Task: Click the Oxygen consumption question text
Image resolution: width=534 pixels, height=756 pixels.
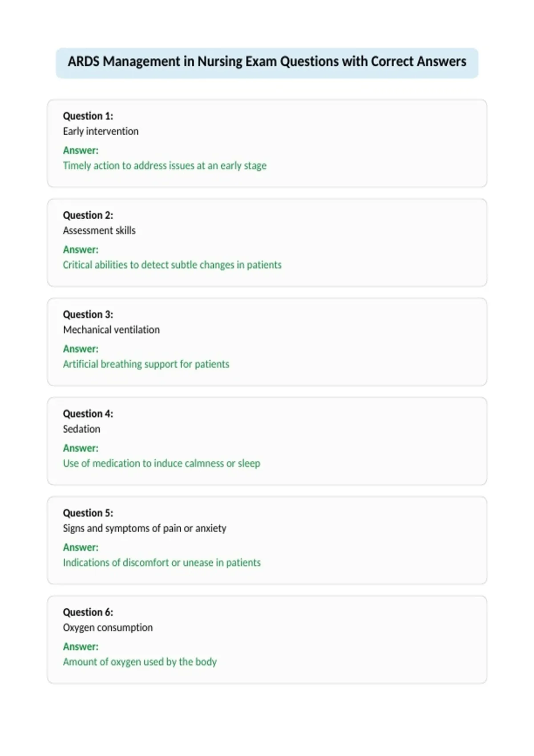Action: click(108, 627)
